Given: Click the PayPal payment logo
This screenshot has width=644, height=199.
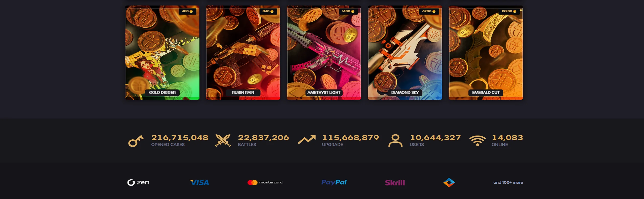Looking at the screenshot, I should tap(334, 182).
